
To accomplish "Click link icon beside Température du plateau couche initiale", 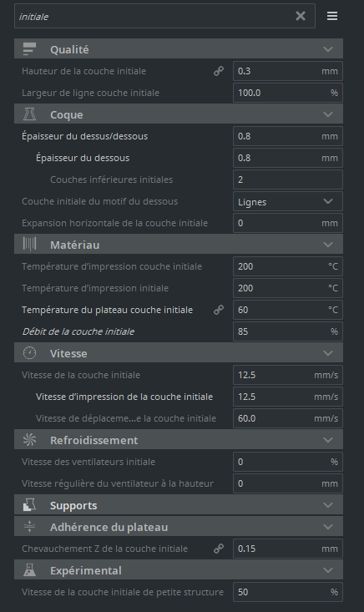I will point(219,310).
